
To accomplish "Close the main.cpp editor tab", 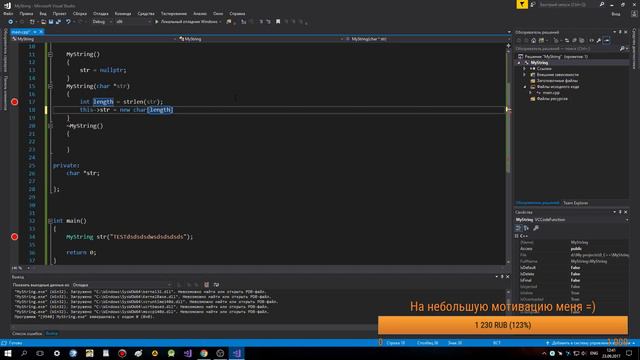I will coord(41,32).
